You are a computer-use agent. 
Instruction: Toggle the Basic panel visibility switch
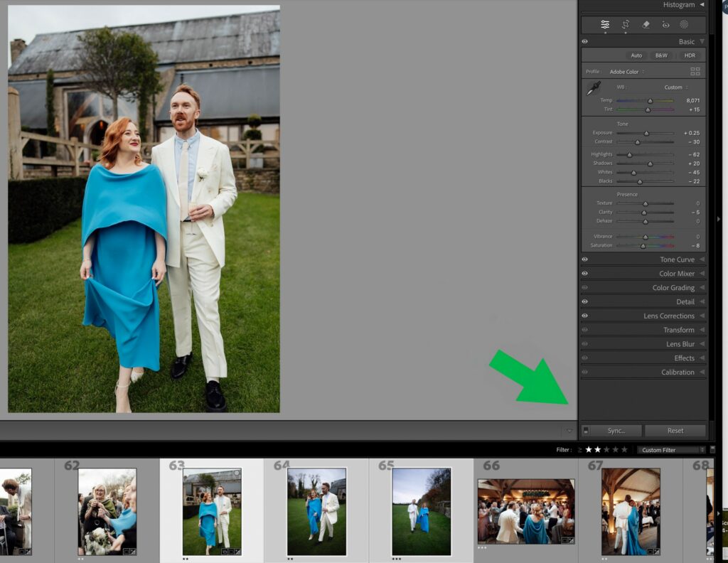(x=584, y=41)
